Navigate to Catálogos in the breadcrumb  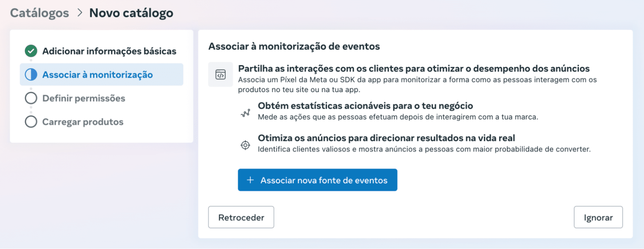(x=39, y=13)
